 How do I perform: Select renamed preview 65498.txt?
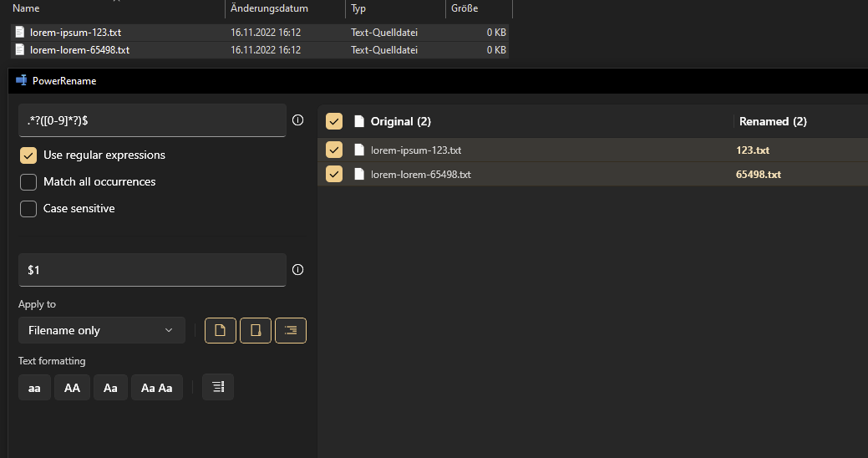pos(759,175)
